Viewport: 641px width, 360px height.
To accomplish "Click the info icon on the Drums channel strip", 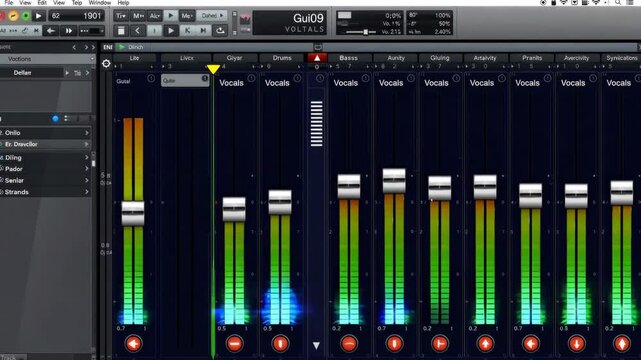I will pos(297,78).
